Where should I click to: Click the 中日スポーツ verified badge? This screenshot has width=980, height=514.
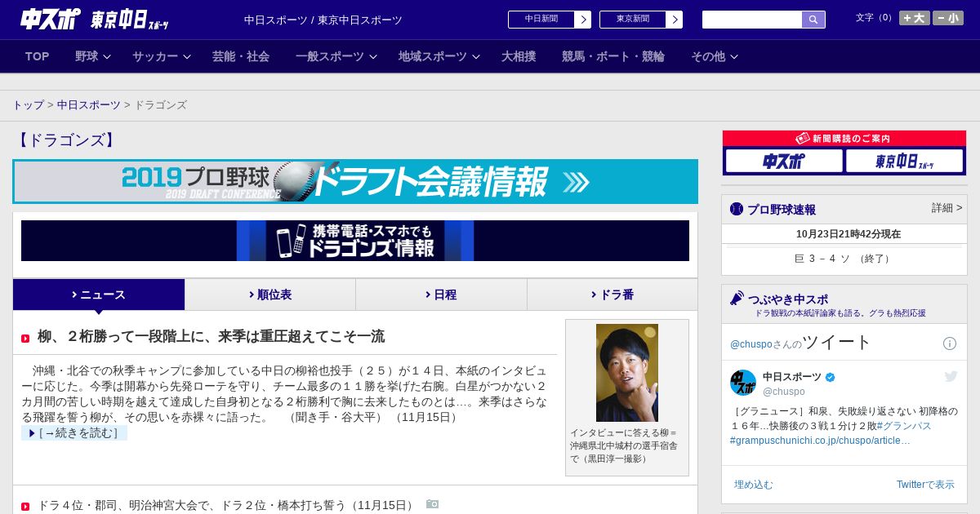pyautogui.click(x=831, y=377)
